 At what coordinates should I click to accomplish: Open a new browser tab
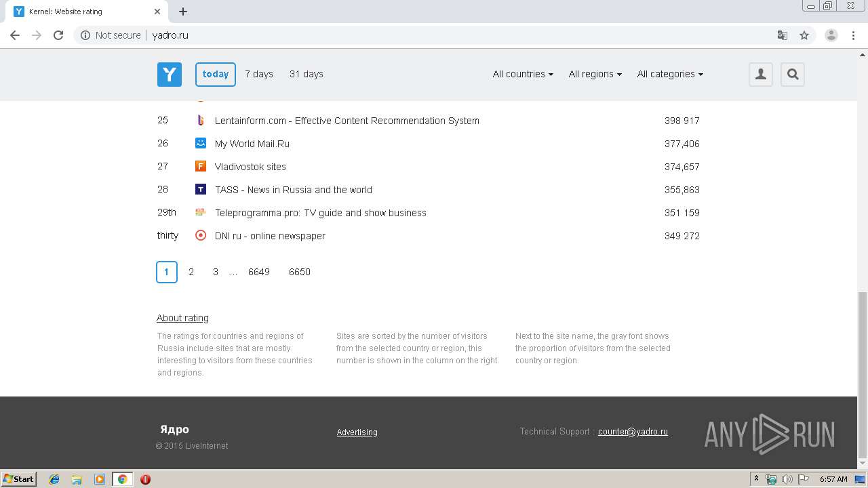point(183,12)
